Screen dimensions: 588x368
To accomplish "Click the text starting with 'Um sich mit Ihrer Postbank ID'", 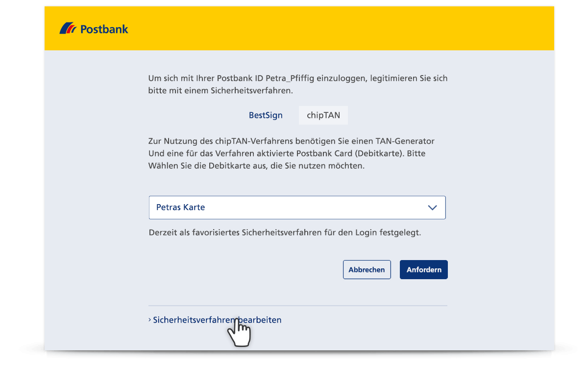I will coord(298,84).
